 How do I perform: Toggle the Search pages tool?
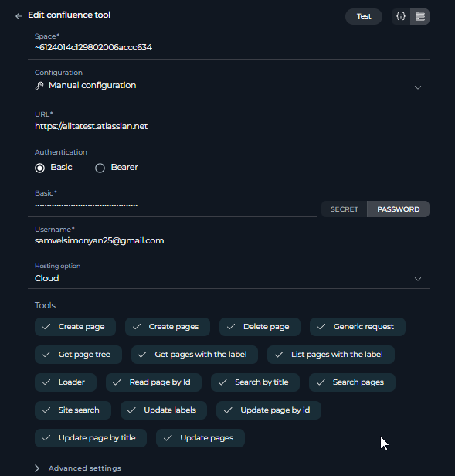[x=352, y=382]
